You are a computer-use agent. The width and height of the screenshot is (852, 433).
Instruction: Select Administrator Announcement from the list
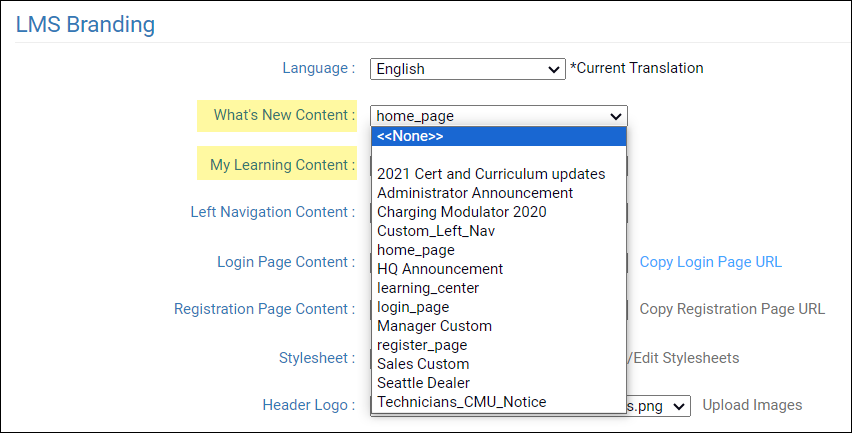(475, 193)
